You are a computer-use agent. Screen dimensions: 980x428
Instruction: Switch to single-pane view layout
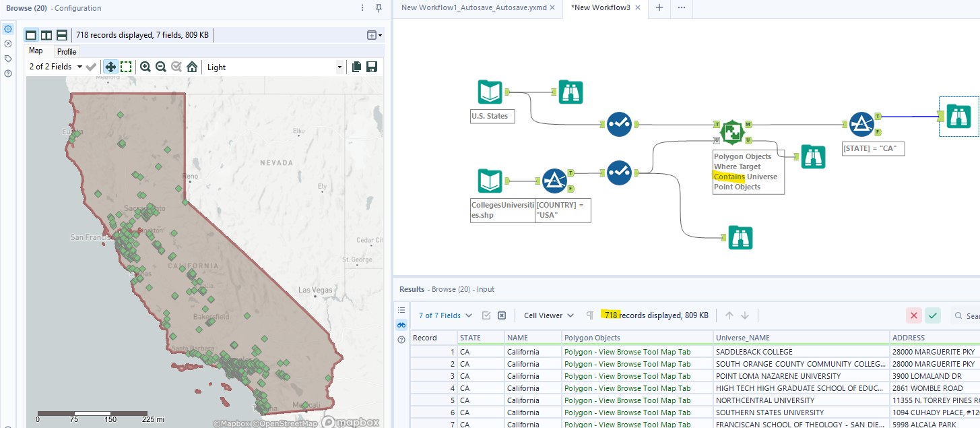31,35
